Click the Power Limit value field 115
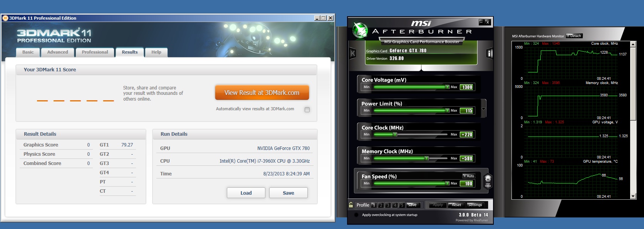 point(467,111)
